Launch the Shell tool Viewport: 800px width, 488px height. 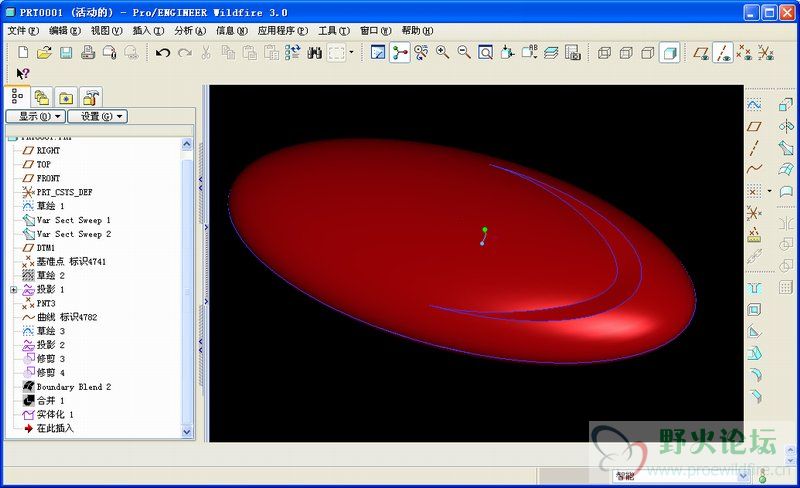click(754, 310)
